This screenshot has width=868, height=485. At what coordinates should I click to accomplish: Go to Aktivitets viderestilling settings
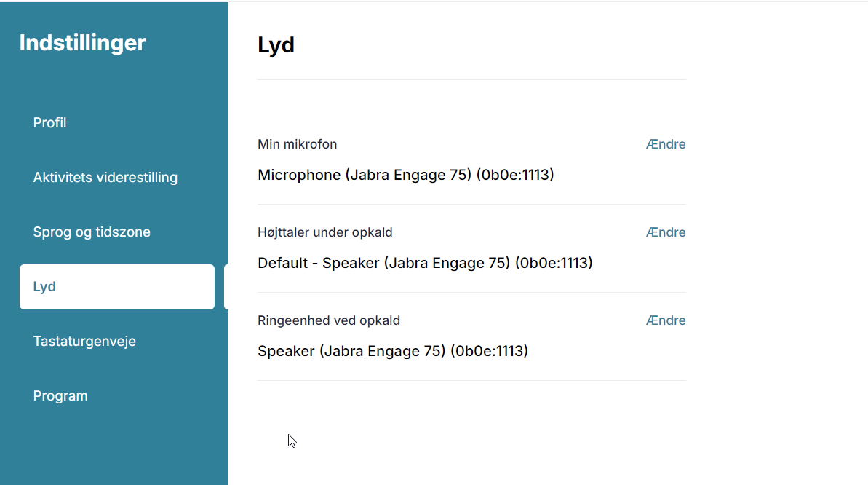[x=105, y=178]
